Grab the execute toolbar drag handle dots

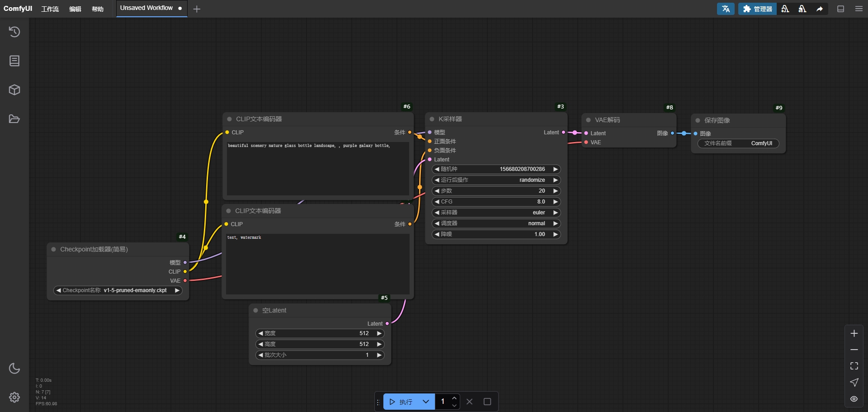[x=378, y=402]
